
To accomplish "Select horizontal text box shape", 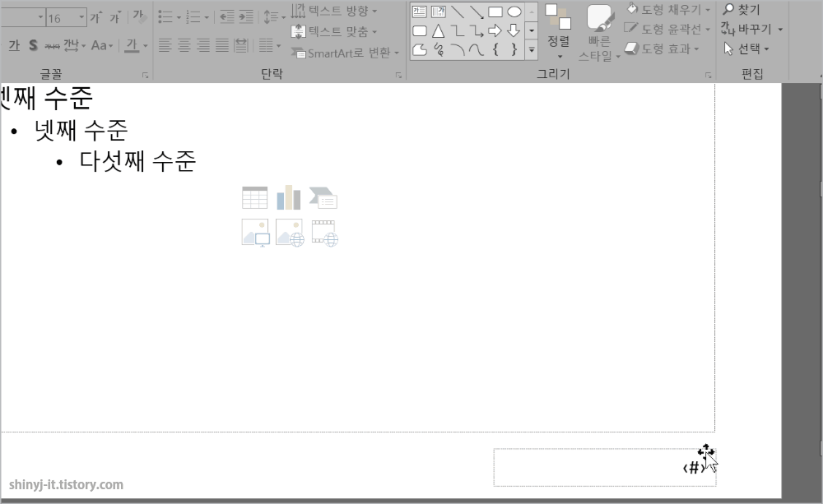I will click(x=420, y=12).
